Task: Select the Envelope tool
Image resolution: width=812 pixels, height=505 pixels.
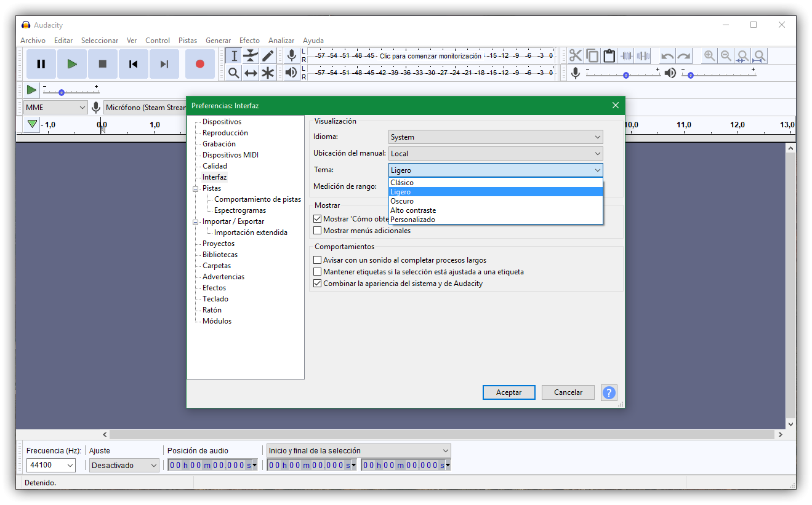Action: [251, 56]
